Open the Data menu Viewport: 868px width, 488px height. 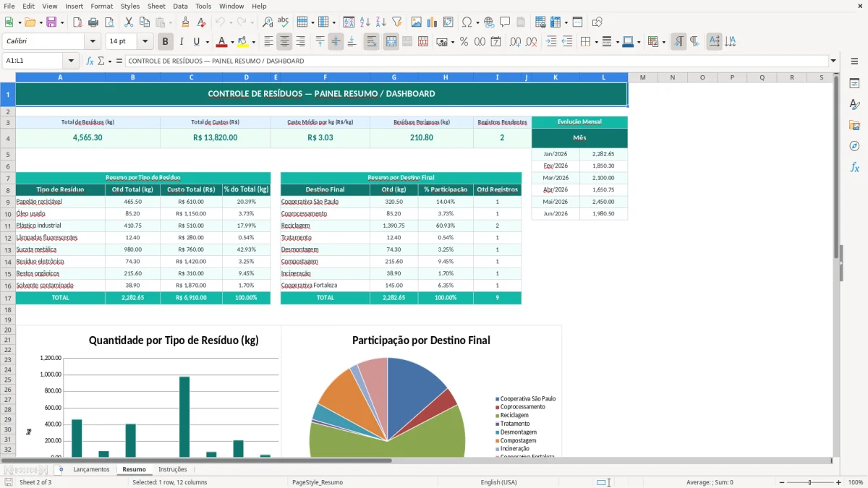[180, 6]
